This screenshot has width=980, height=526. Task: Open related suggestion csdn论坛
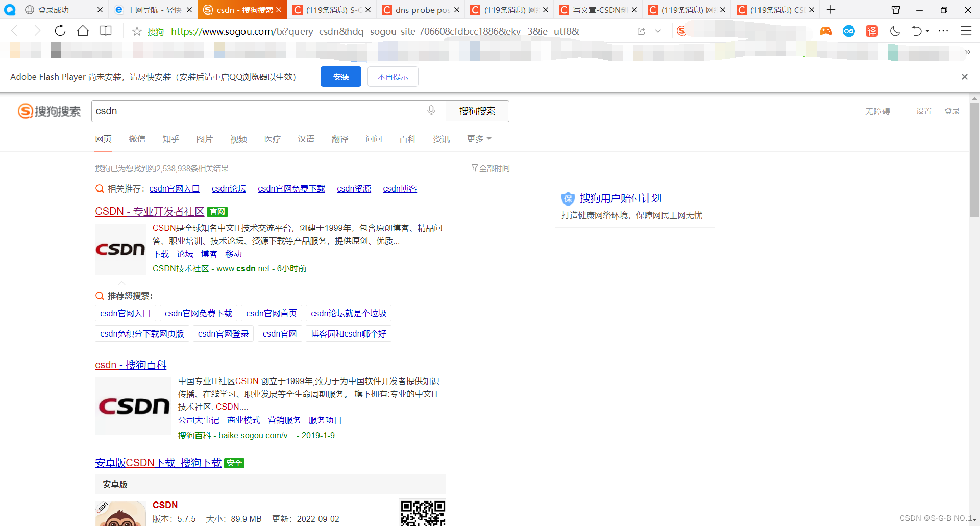(x=229, y=188)
